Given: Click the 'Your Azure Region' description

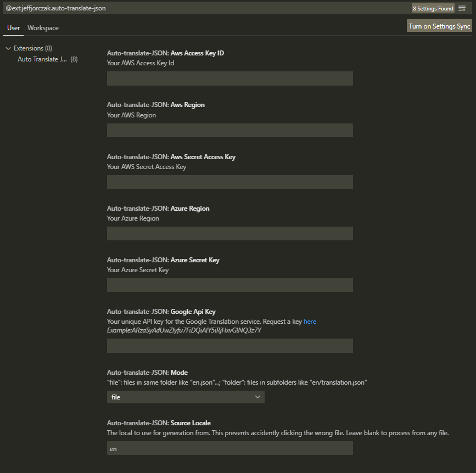Looking at the screenshot, I should click(x=133, y=218).
